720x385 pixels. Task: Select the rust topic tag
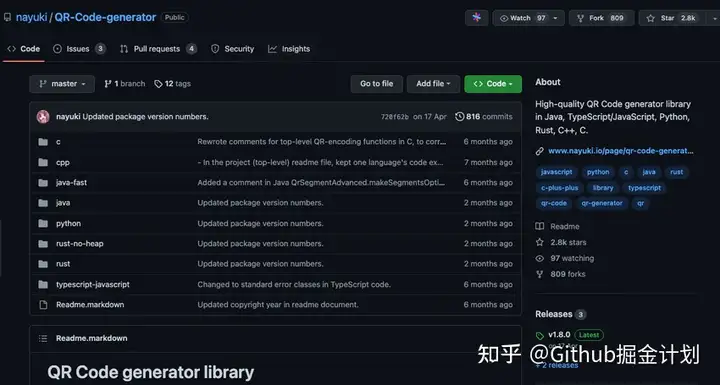click(676, 172)
